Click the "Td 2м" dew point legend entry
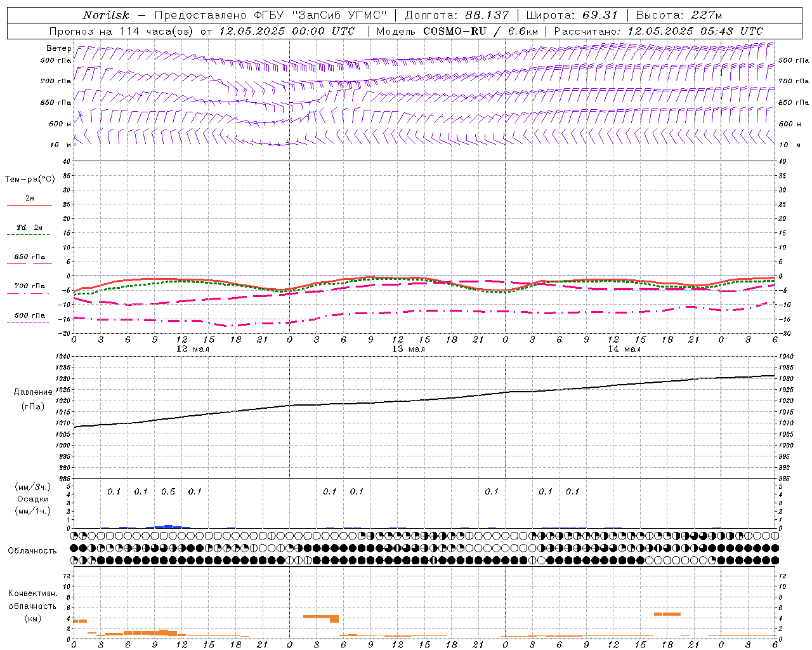This screenshot has height=650, width=812. (x=30, y=227)
